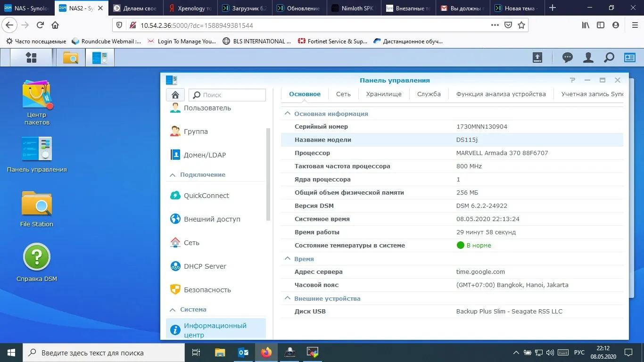
Task: Switch to Учетная запись Synology tab
Action: 593,94
